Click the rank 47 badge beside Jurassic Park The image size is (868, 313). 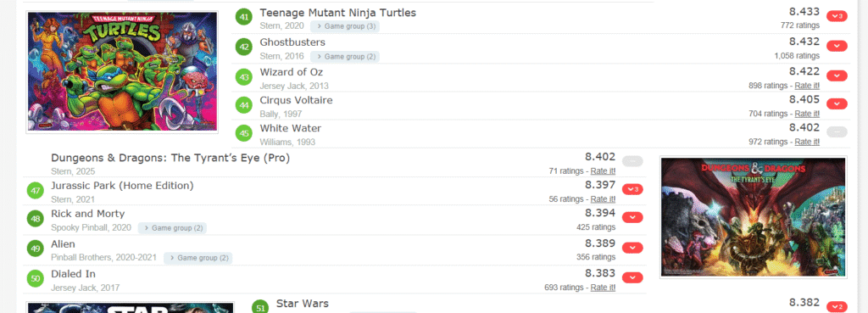(36, 191)
